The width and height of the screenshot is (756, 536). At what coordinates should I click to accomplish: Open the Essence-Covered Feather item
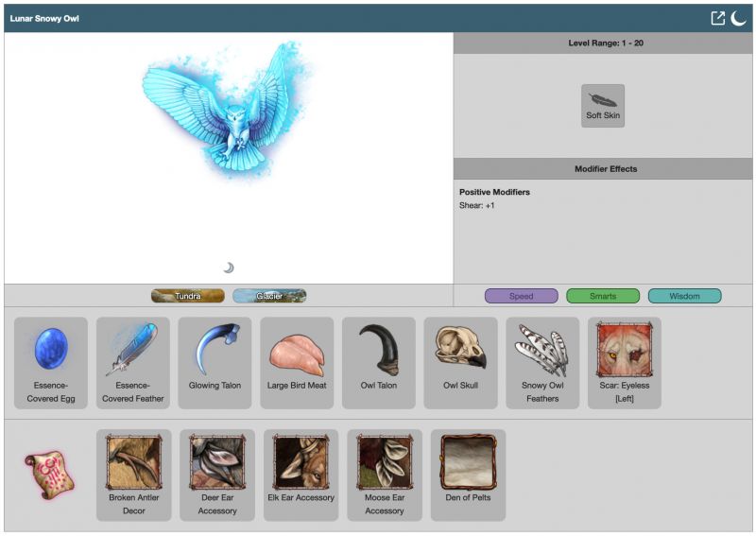click(133, 362)
